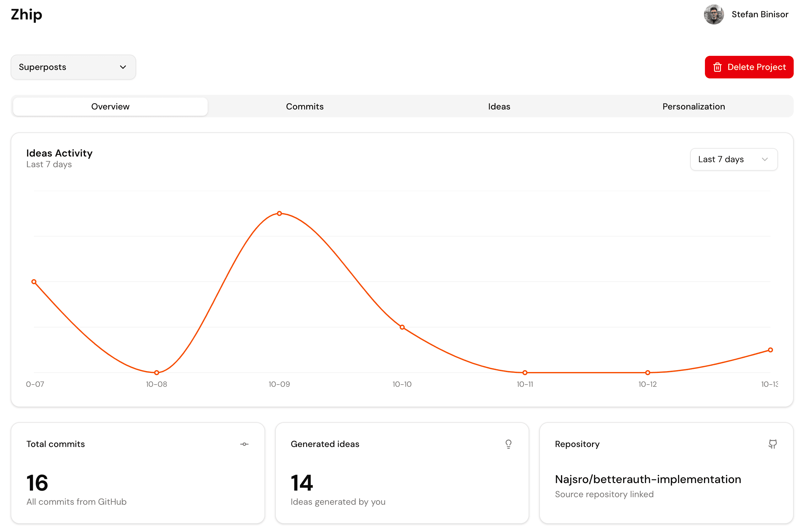Open the Superposts project dropdown
The width and height of the screenshot is (805, 532).
pos(73,67)
